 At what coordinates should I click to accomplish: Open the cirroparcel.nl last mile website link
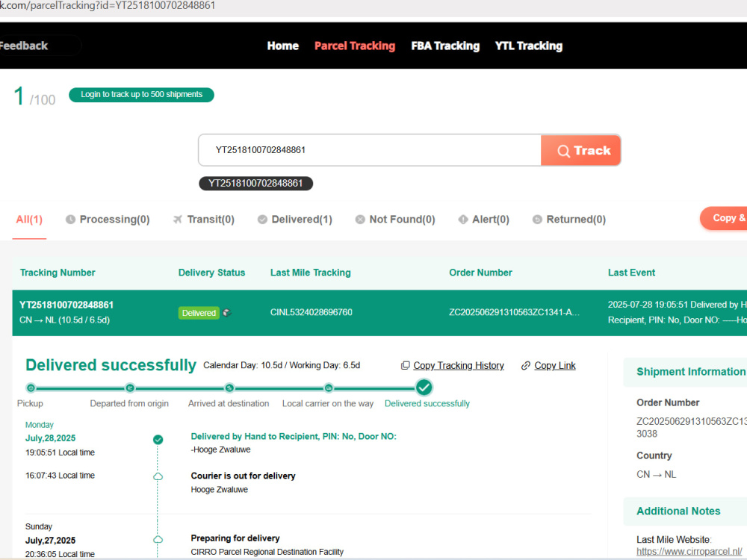[x=689, y=552]
